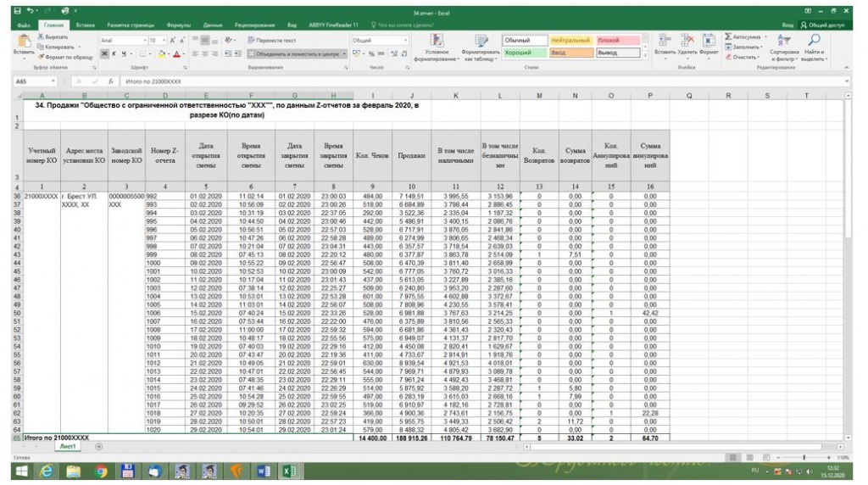This screenshot has height=485, width=868.
Task: Select the Лист1 sheet tab
Action: 68,446
